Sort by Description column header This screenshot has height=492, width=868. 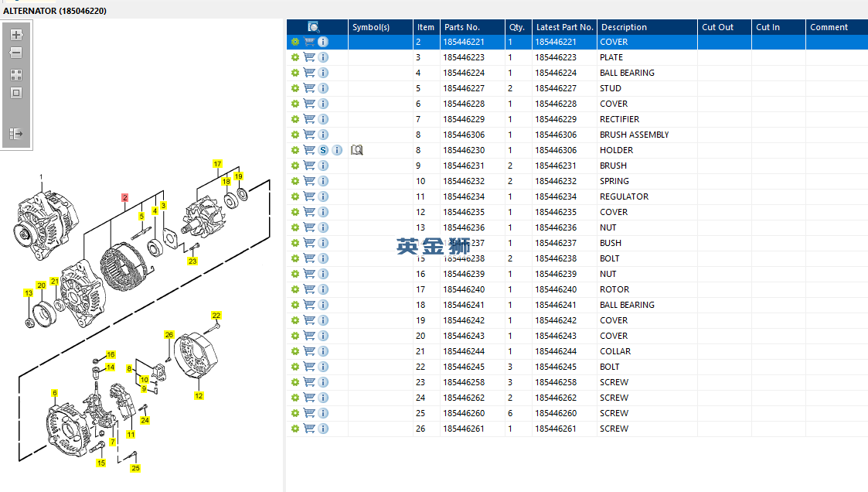(647, 26)
